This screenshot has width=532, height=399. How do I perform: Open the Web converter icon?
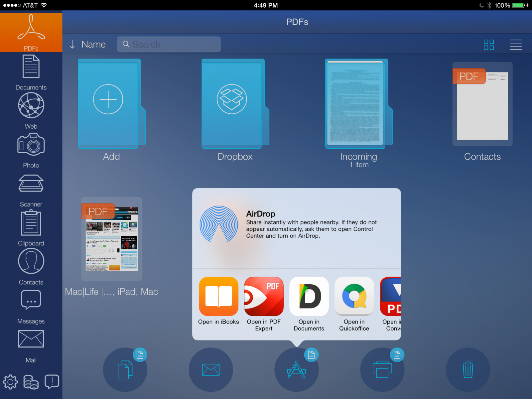pos(31,111)
